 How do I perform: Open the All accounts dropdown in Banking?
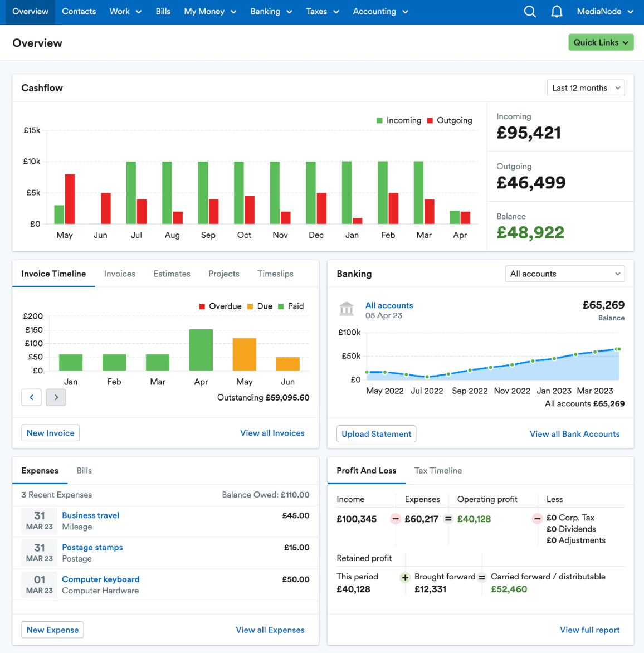(564, 274)
